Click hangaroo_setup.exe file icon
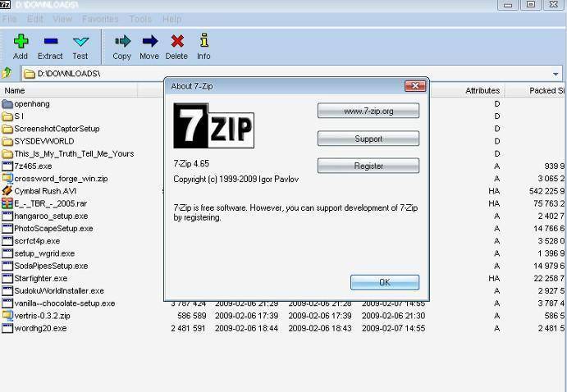The image size is (567, 392). 7,216
